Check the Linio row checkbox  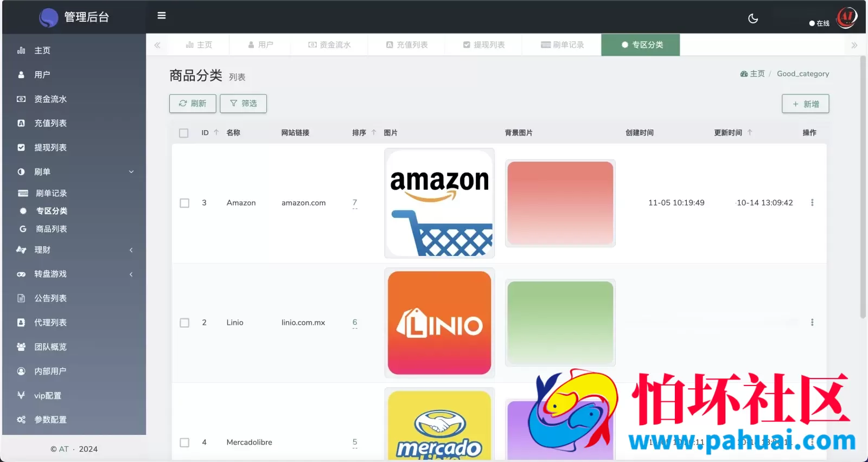click(x=184, y=323)
